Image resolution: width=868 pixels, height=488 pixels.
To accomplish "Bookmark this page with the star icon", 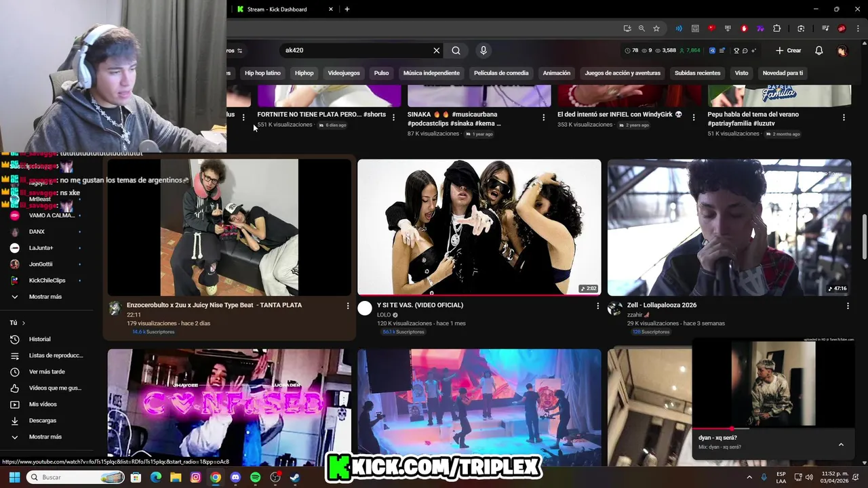I will click(656, 28).
